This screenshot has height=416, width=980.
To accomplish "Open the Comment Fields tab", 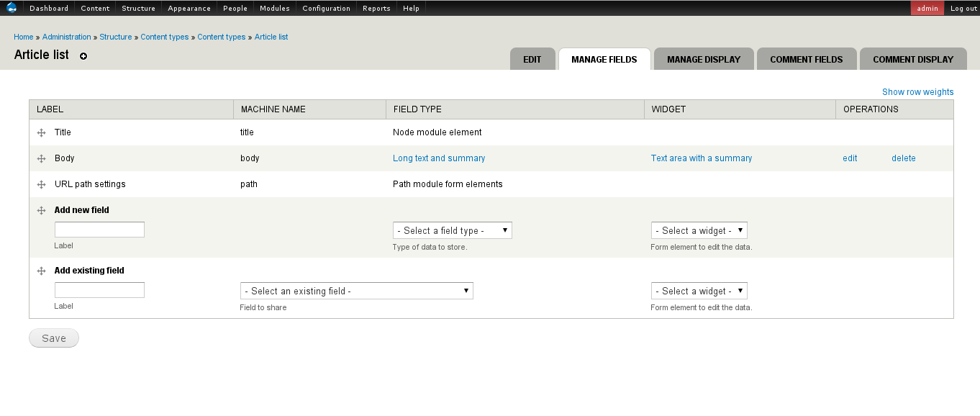I will point(807,59).
